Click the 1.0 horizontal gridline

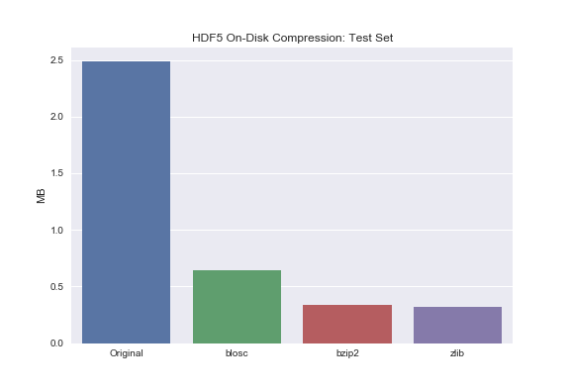point(341,231)
